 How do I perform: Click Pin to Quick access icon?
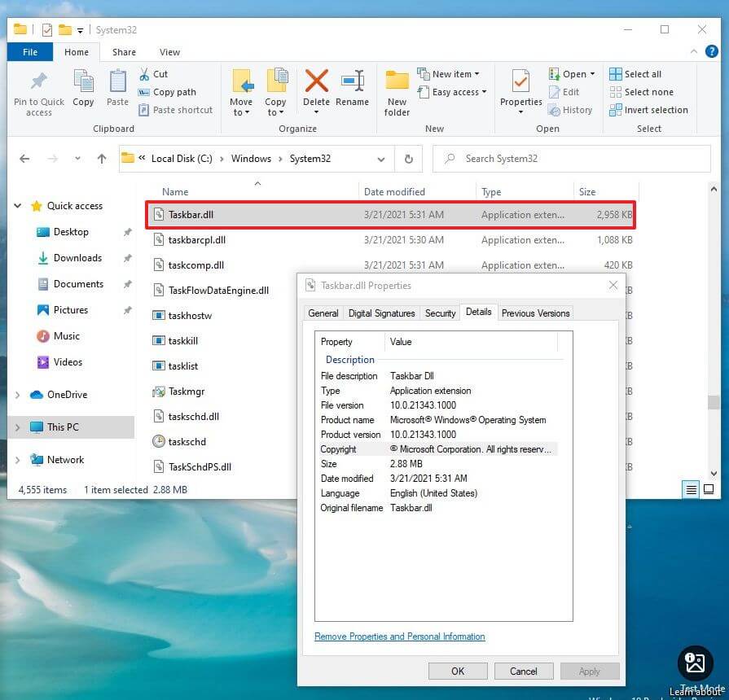[x=39, y=81]
